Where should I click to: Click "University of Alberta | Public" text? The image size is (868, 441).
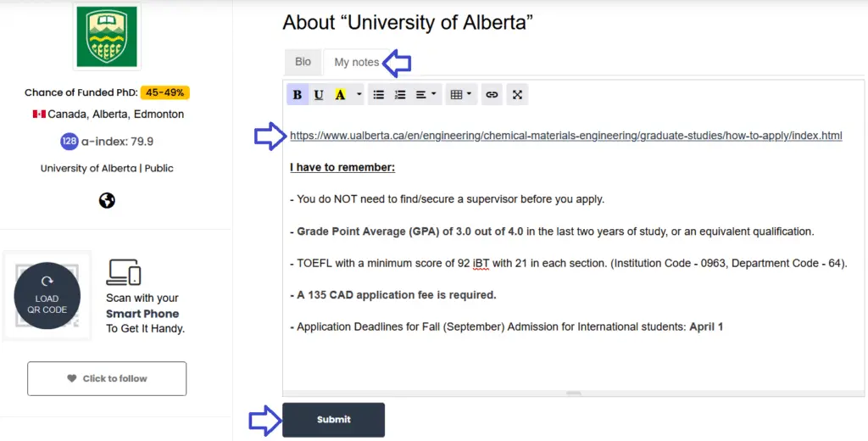click(107, 169)
